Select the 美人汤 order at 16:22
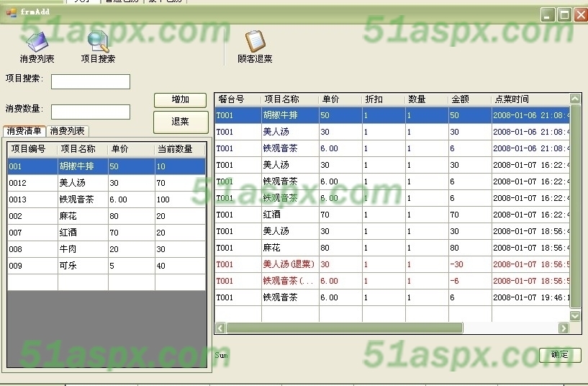This screenshot has width=588, height=386. (x=392, y=165)
